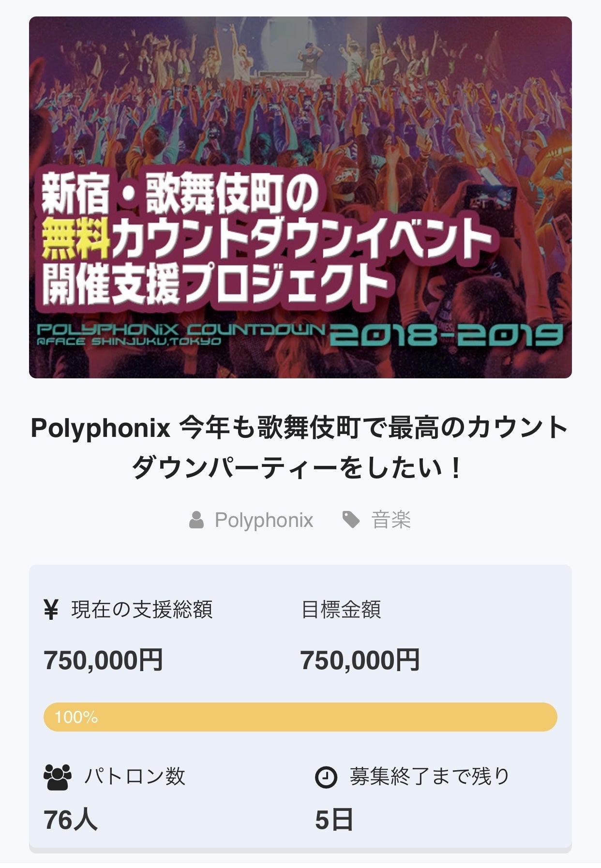Click the 2018-2019 text in the banner

click(x=445, y=335)
